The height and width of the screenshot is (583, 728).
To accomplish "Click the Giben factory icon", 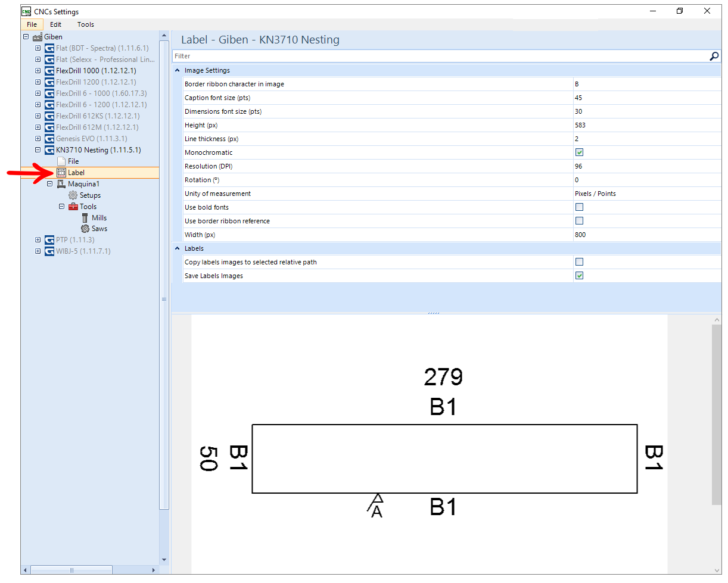I will click(x=38, y=37).
